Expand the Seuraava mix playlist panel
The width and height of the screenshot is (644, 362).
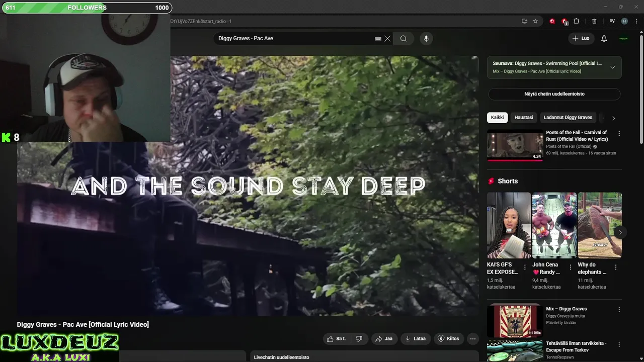click(612, 67)
